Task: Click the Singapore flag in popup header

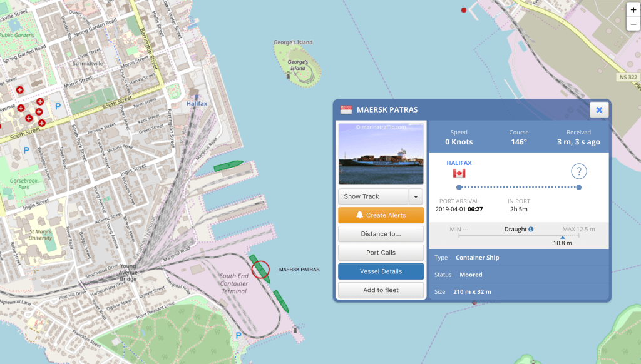Action: pos(346,110)
